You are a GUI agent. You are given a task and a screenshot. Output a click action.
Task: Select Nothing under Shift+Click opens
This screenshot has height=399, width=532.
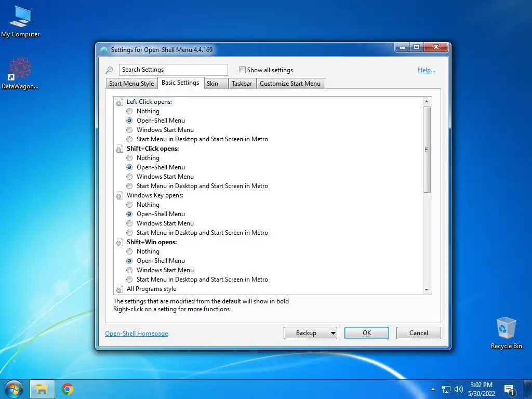pyautogui.click(x=129, y=158)
